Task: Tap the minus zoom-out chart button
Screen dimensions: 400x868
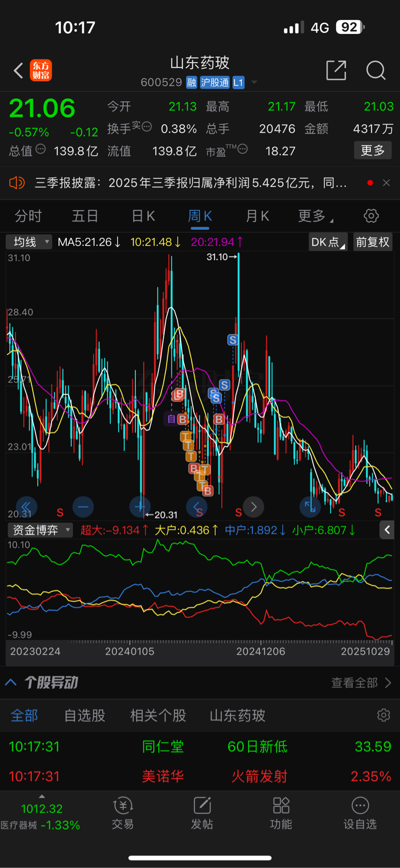Action: pyautogui.click(x=83, y=506)
